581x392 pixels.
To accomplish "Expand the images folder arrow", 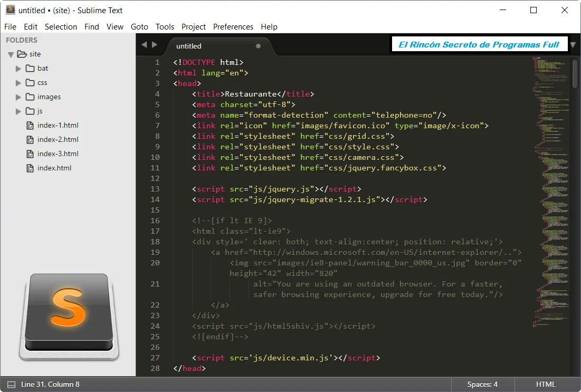I will (x=18, y=97).
